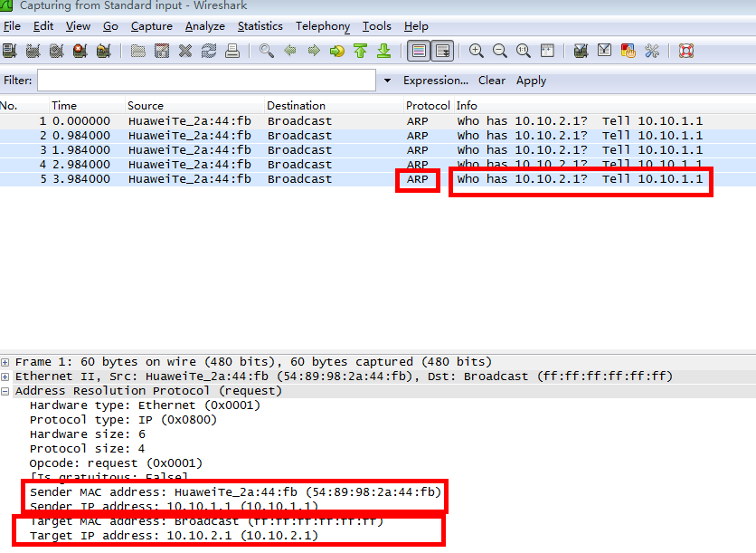Start a new live capture icon

(56, 51)
